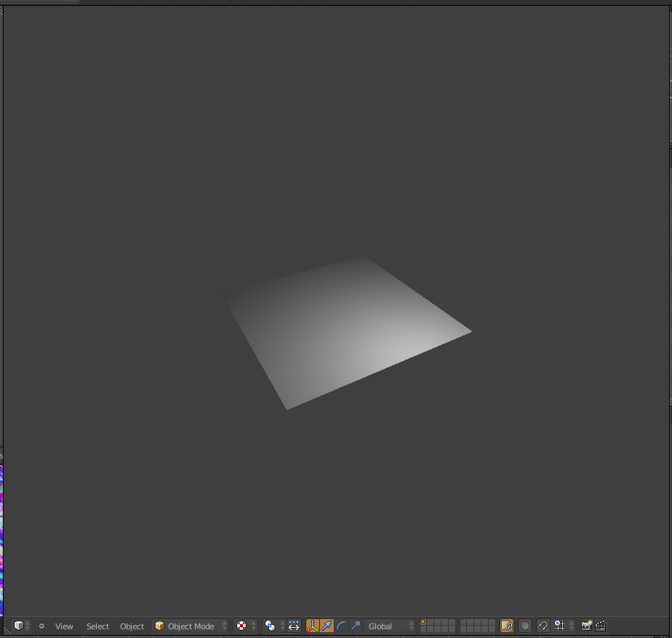Toggle the snap magnet
672x638 pixels.
(543, 626)
